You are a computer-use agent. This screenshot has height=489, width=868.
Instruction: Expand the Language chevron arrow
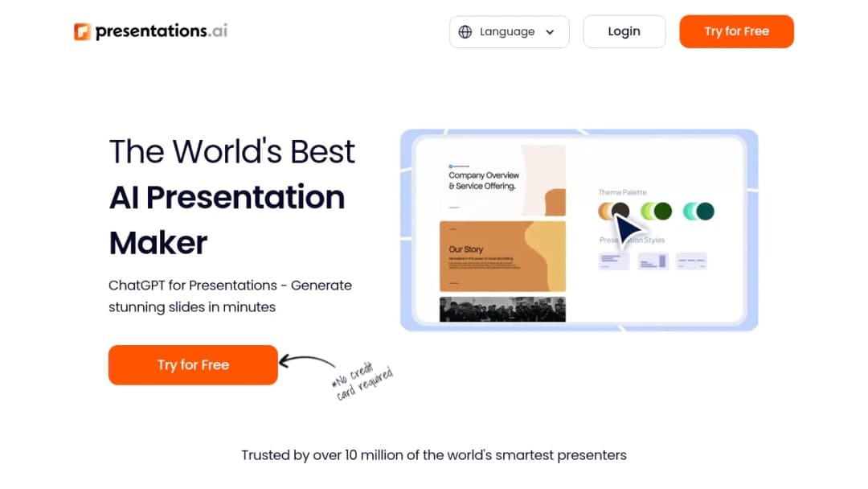(x=550, y=32)
